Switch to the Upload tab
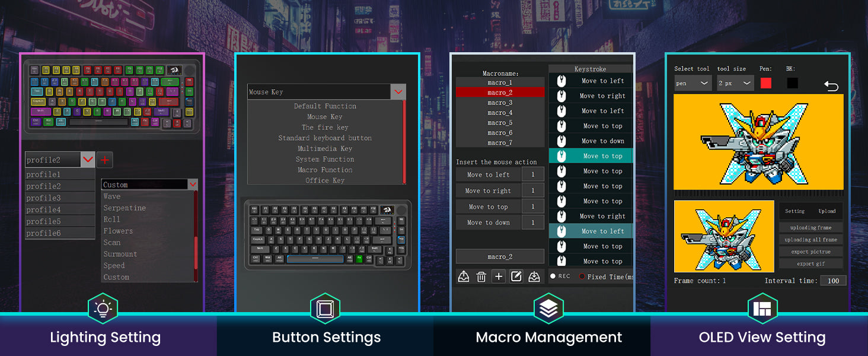868x356 pixels. 827,211
